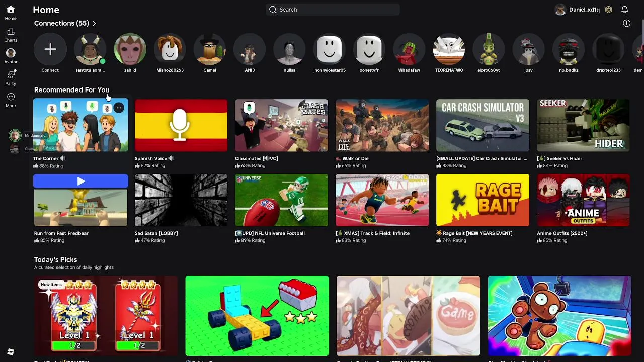The image size is (644, 362).
Task: Click the info icon beside connections
Action: click(x=626, y=23)
